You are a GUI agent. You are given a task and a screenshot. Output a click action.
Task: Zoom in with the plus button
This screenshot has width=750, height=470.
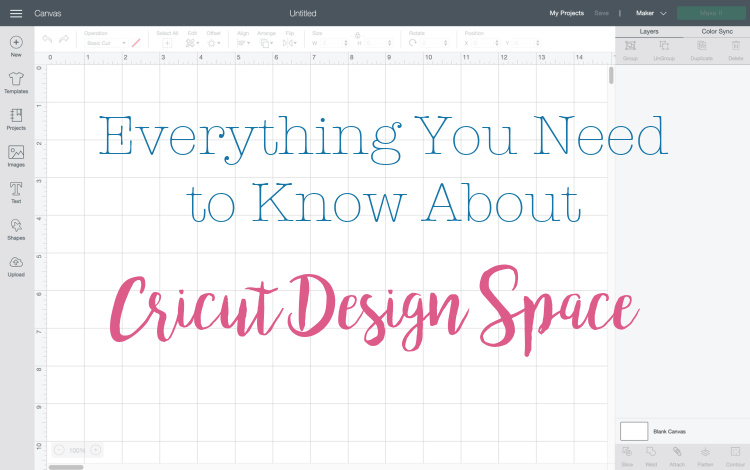pos(96,450)
